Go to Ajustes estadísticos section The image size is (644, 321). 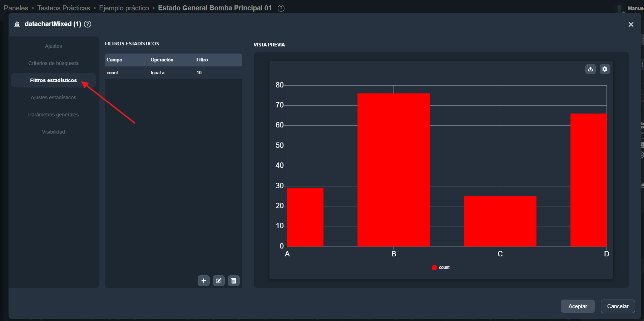(54, 97)
